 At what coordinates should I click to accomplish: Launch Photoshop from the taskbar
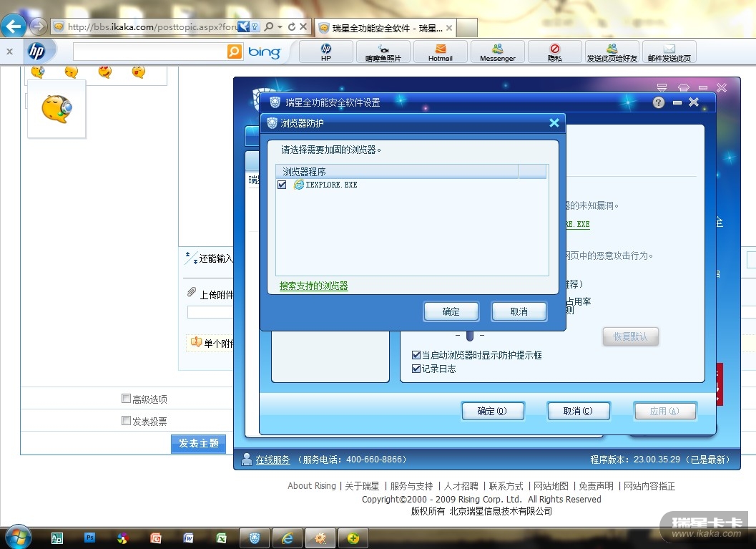click(89, 538)
